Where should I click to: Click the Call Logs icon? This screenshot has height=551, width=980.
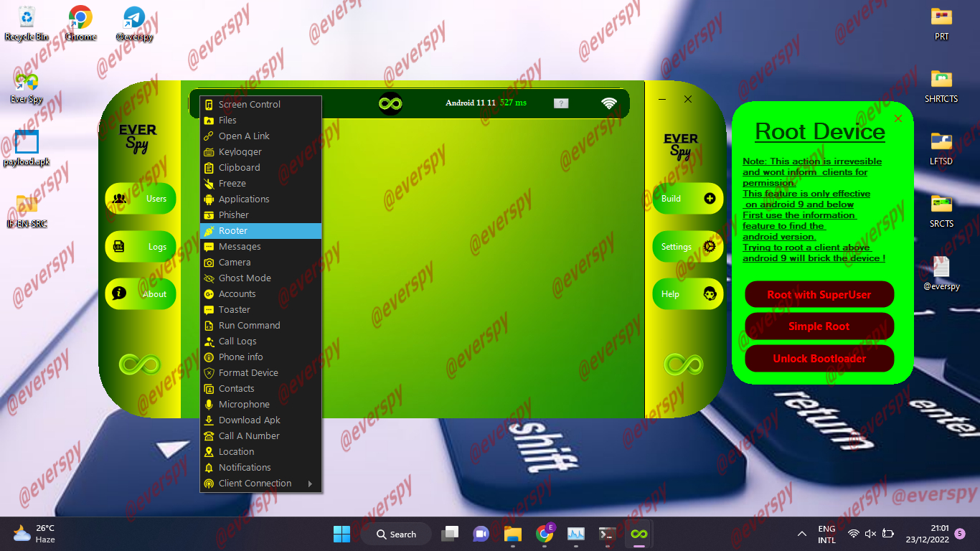(209, 342)
